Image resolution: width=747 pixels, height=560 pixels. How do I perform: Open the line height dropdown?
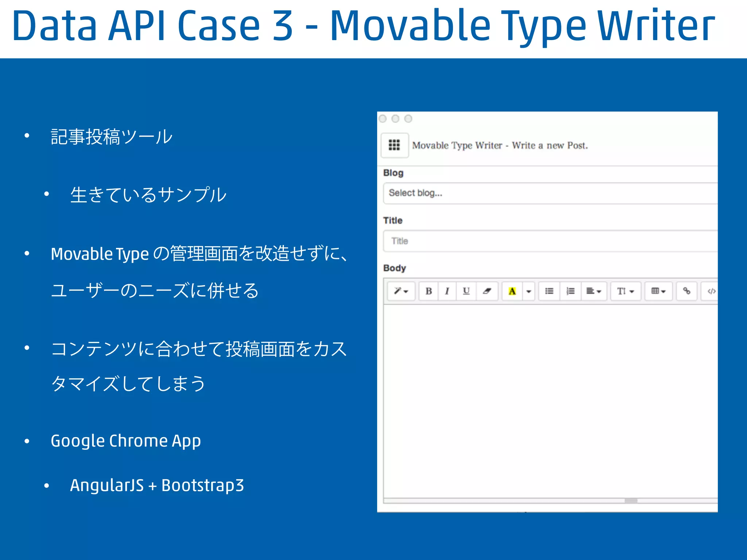[x=625, y=291]
